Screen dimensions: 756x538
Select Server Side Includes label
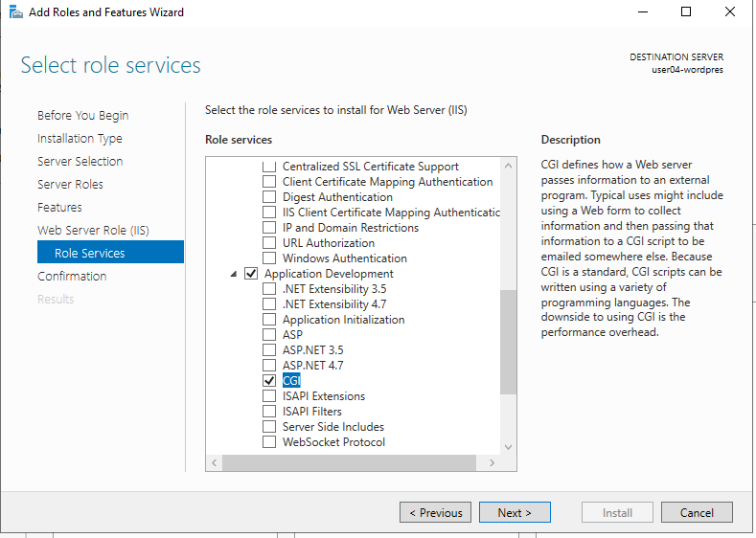coord(333,427)
